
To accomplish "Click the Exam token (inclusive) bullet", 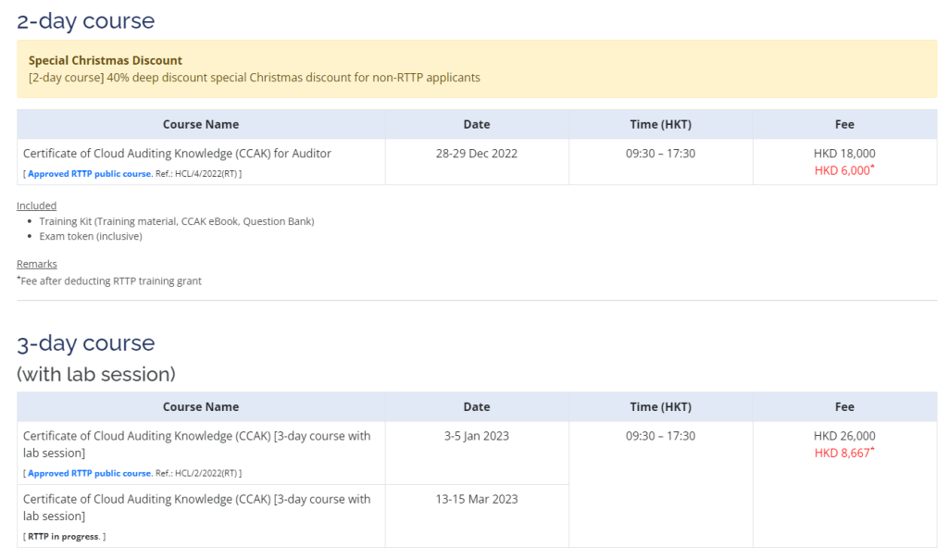I will pyautogui.click(x=91, y=236).
